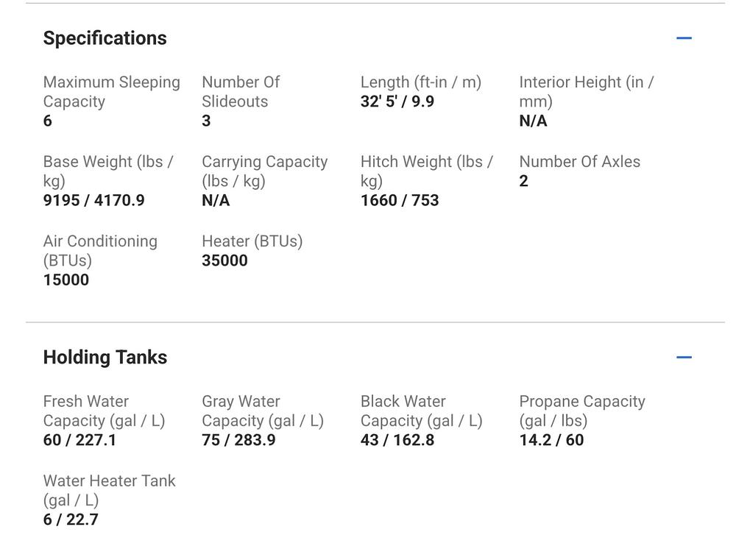Click the gray water value 75 / 283.9
This screenshot has width=736, height=560.
click(x=238, y=440)
